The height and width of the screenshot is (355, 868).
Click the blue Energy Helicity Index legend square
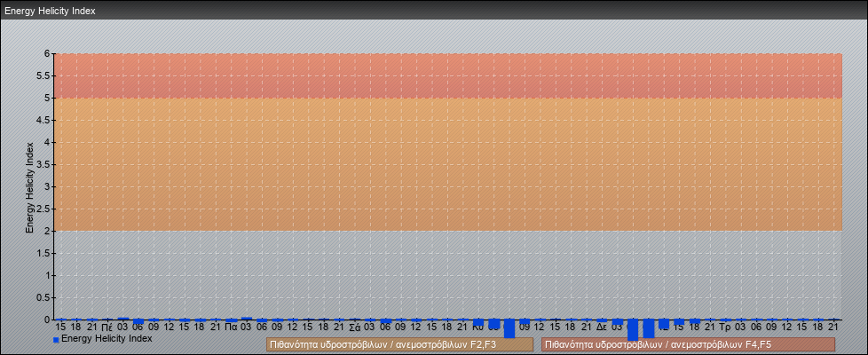(x=56, y=339)
